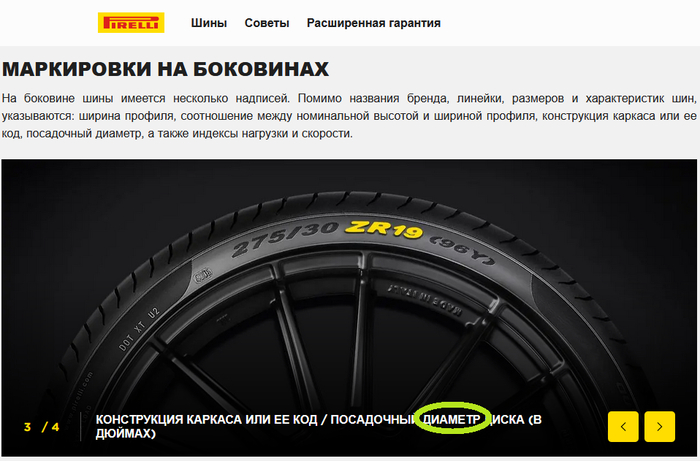Click the 275/30 size marking on tire

click(285, 239)
